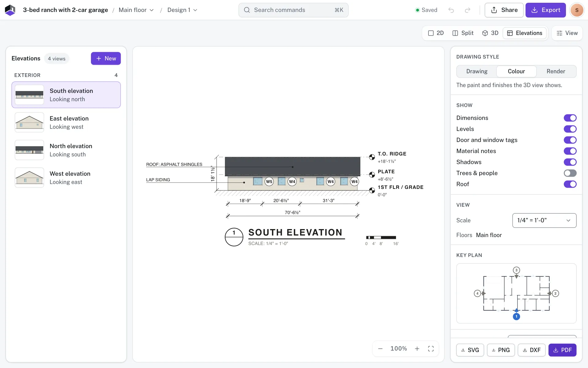Disable Shadows toggle

[x=570, y=162]
